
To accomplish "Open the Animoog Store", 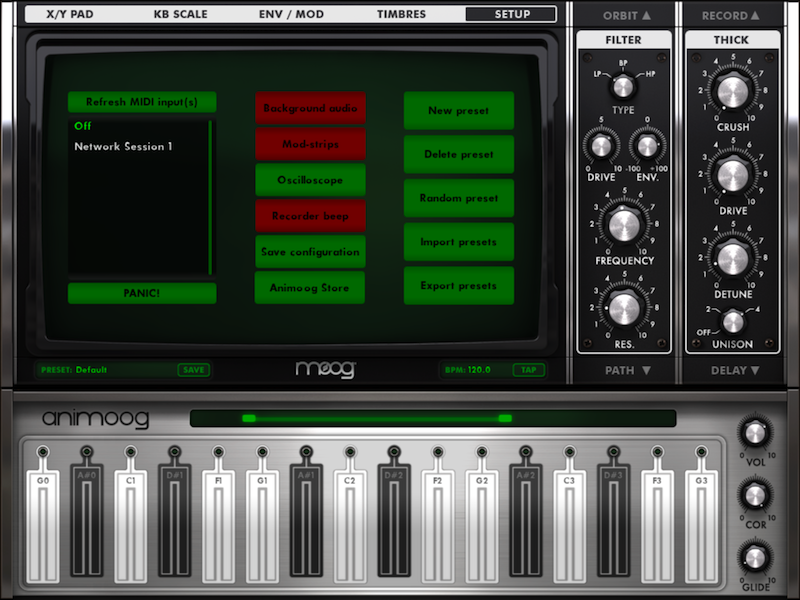I will (x=310, y=287).
